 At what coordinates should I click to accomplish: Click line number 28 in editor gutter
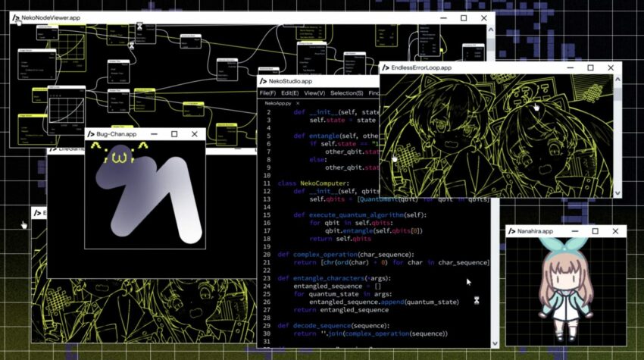[x=267, y=318]
